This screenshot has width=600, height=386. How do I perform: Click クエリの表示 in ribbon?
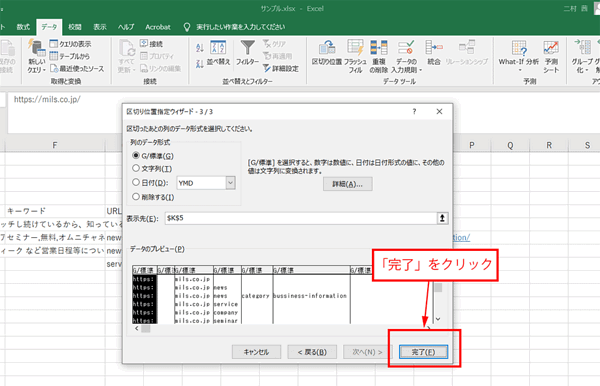[x=70, y=44]
